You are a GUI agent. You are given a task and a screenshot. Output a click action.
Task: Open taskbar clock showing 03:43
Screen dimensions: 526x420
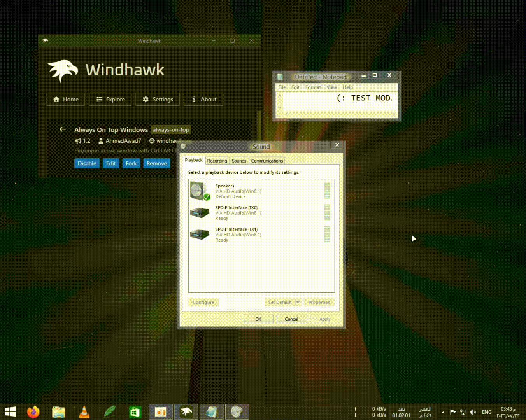[x=508, y=412]
